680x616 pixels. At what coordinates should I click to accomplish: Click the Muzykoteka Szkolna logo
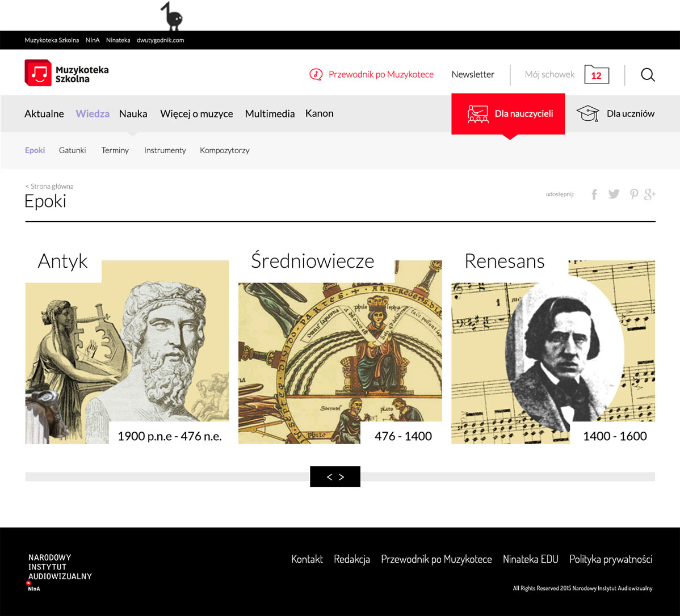point(66,73)
